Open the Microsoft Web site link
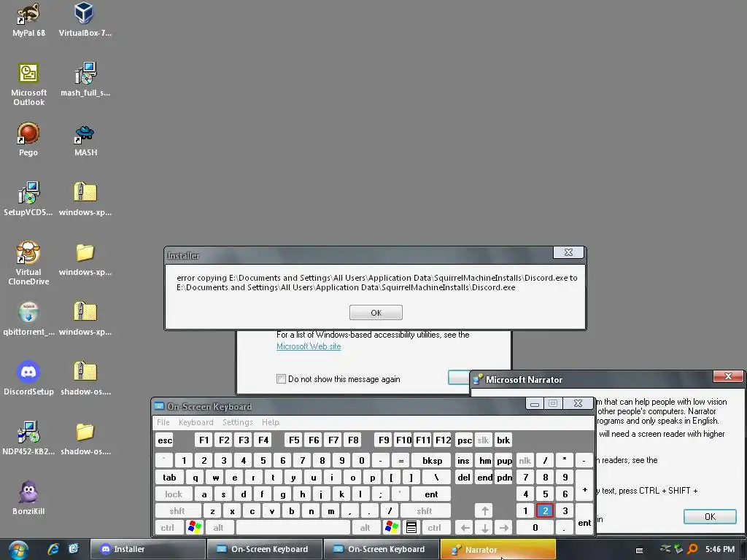 tap(309, 346)
